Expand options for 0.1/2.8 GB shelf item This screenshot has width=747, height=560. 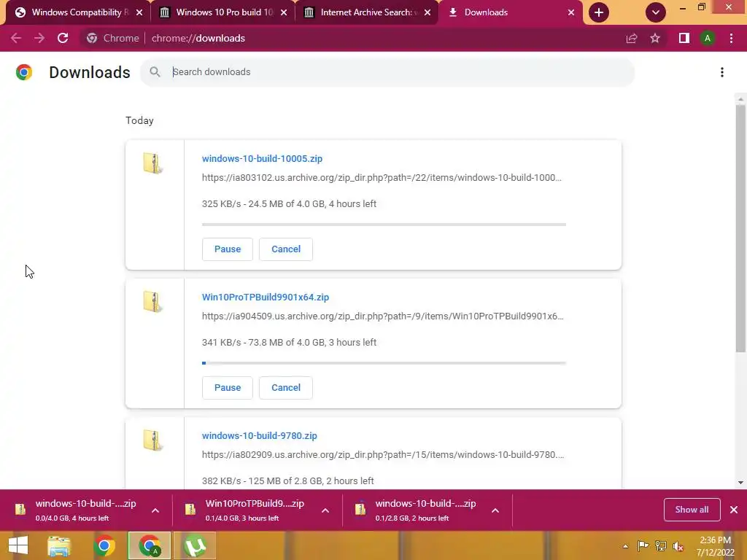click(x=495, y=510)
